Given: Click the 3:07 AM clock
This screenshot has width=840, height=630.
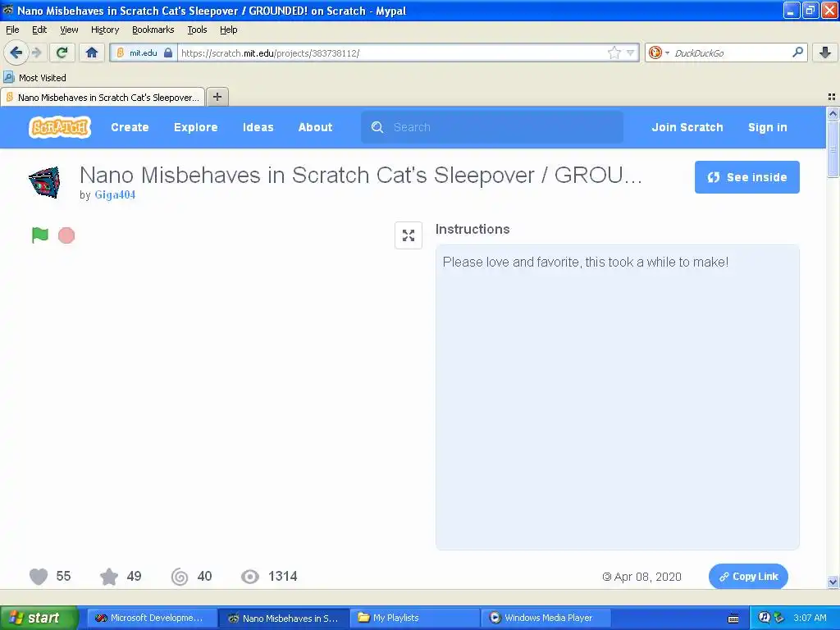Looking at the screenshot, I should (x=810, y=618).
